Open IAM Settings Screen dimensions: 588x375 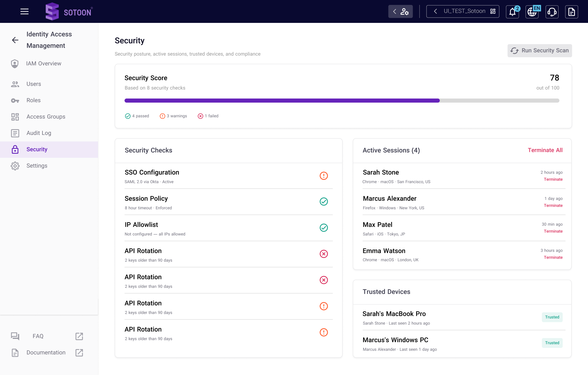coord(49,166)
